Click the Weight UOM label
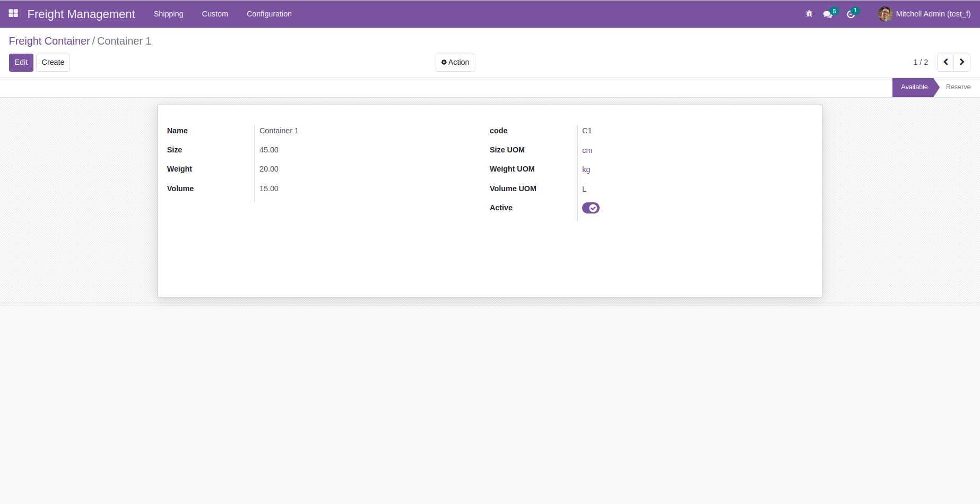Image resolution: width=980 pixels, height=504 pixels. tap(512, 169)
